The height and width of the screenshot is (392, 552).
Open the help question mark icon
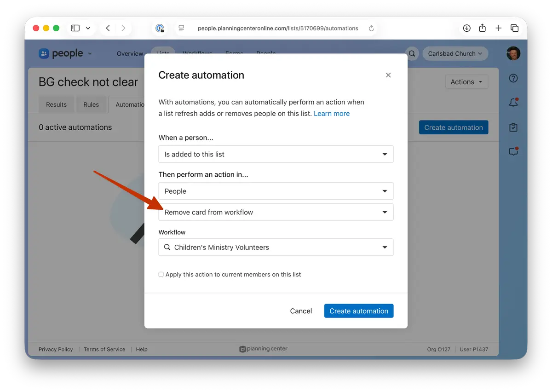click(513, 78)
